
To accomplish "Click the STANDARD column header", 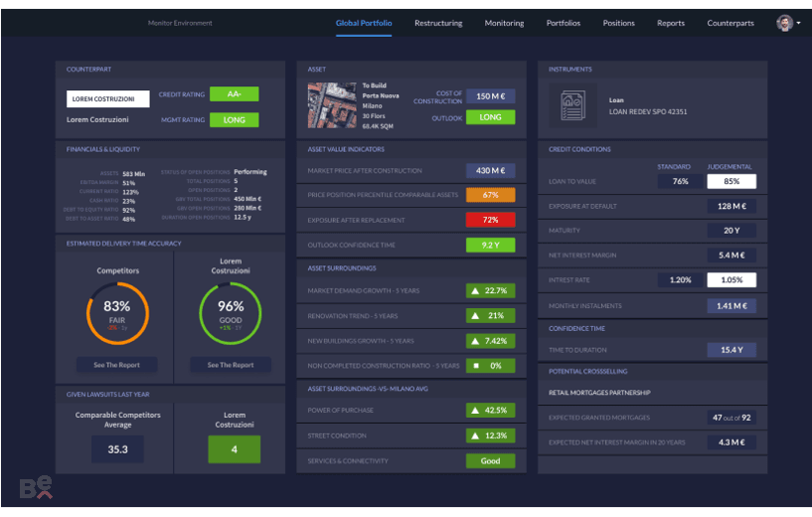I will pyautogui.click(x=674, y=167).
